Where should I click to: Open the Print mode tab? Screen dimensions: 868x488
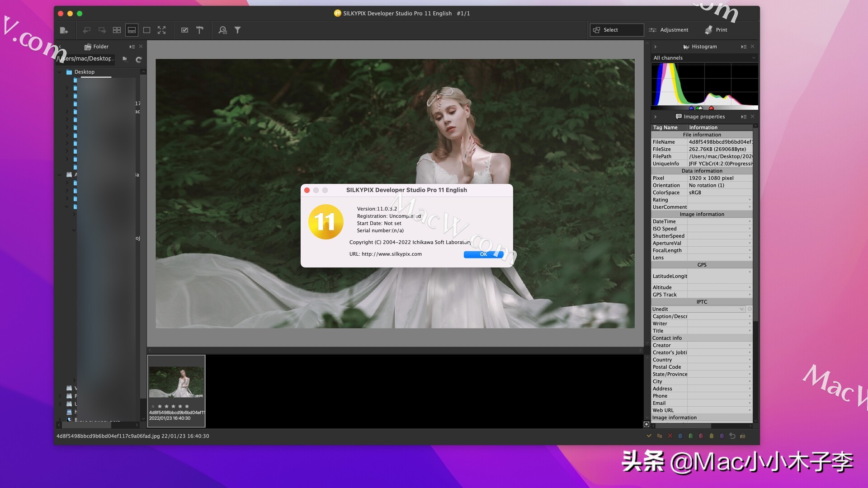tap(717, 30)
